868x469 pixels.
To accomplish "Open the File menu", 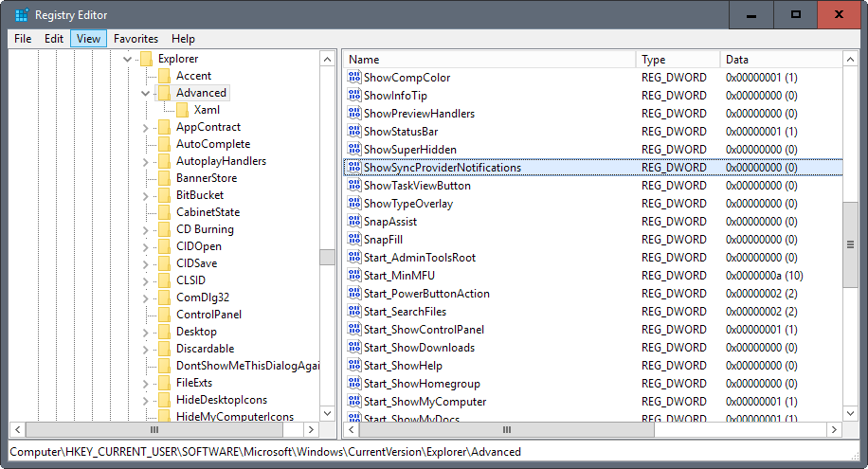I will coord(23,39).
